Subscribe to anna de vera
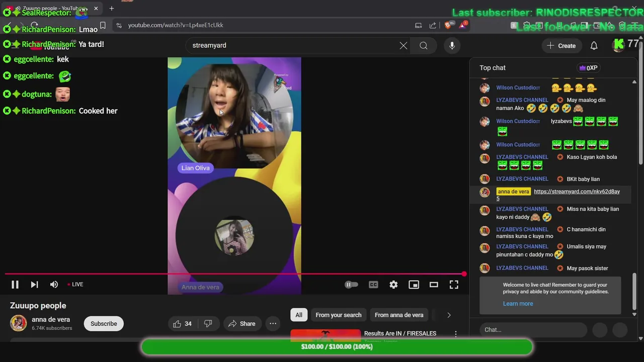This screenshot has height=362, width=644. tap(104, 324)
